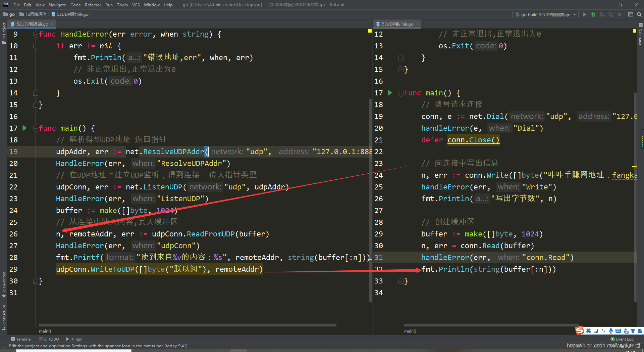
Task: Start debugging with the green bug icon
Action: (593, 14)
